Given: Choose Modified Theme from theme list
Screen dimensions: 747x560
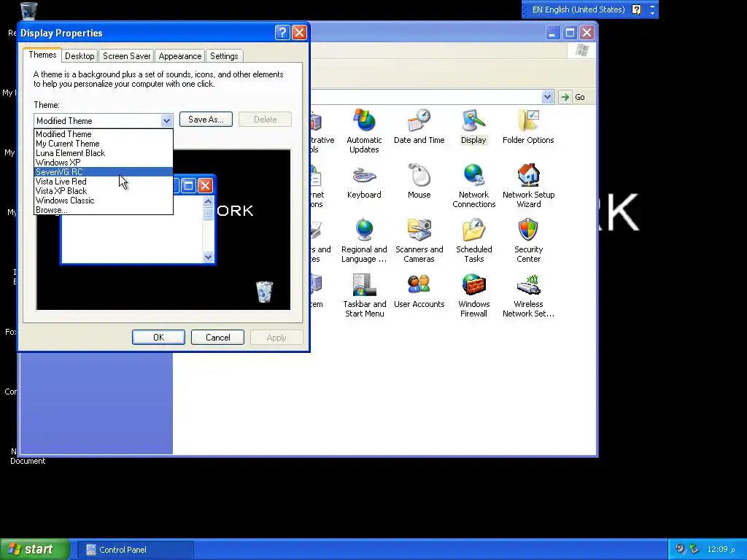Looking at the screenshot, I should click(x=104, y=134).
